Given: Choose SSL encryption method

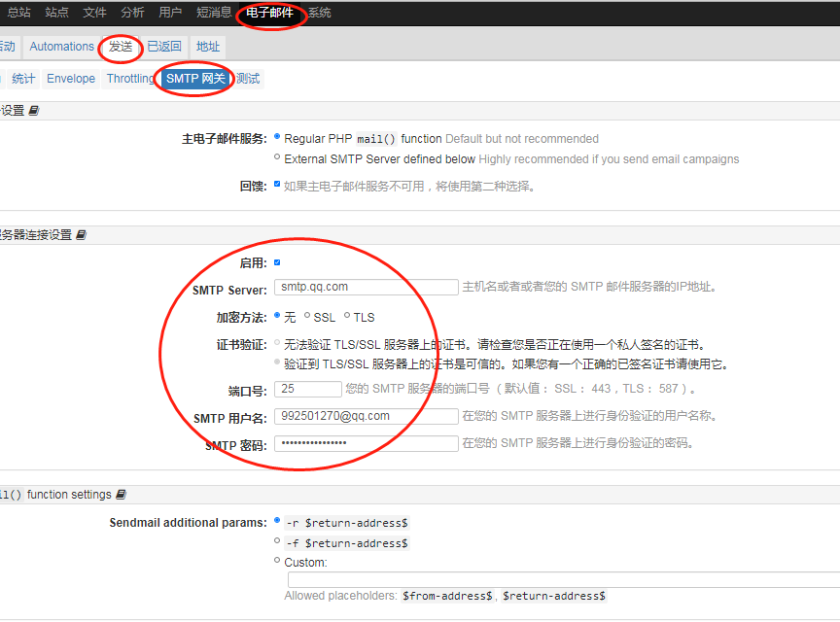Looking at the screenshot, I should tap(307, 316).
